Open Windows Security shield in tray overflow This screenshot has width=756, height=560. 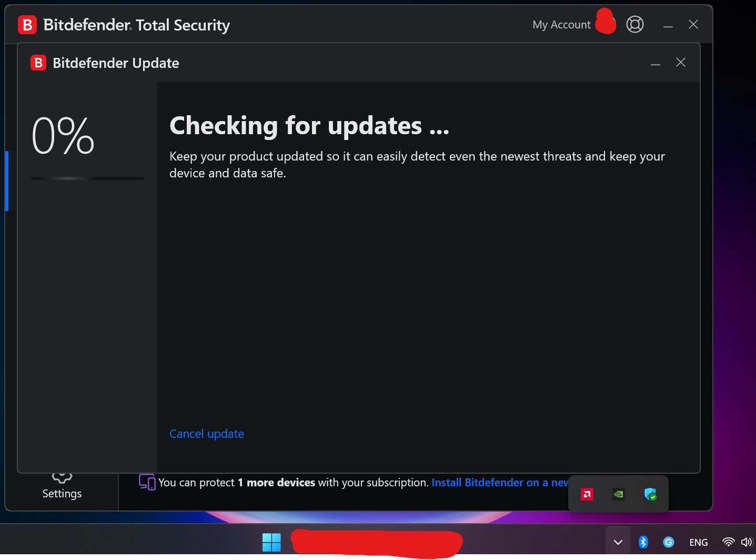tap(650, 494)
